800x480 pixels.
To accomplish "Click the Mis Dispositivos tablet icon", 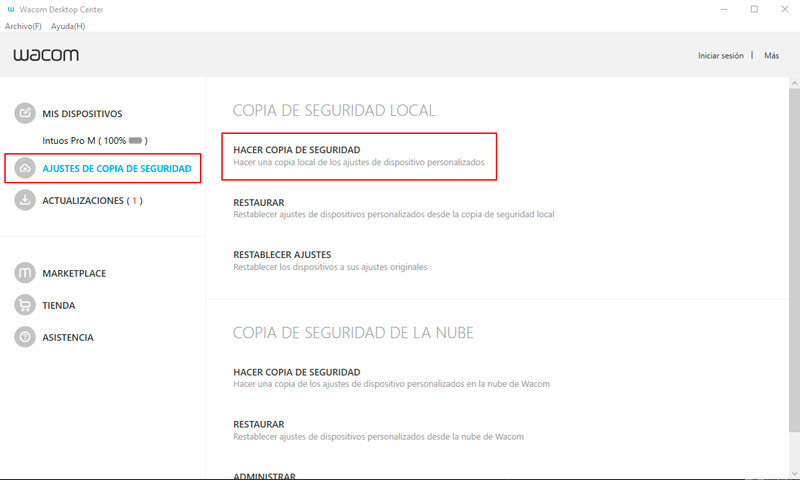I will 25,114.
